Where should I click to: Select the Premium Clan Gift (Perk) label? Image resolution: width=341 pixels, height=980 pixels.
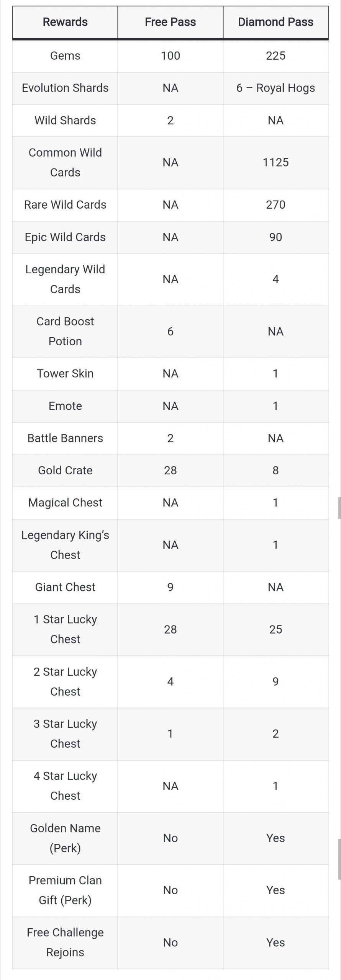coord(65,890)
